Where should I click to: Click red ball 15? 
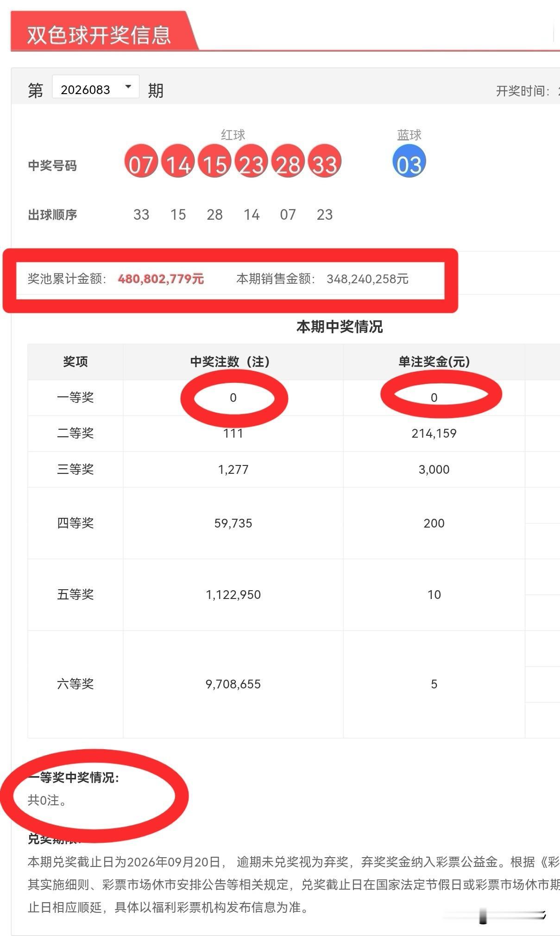pos(214,161)
